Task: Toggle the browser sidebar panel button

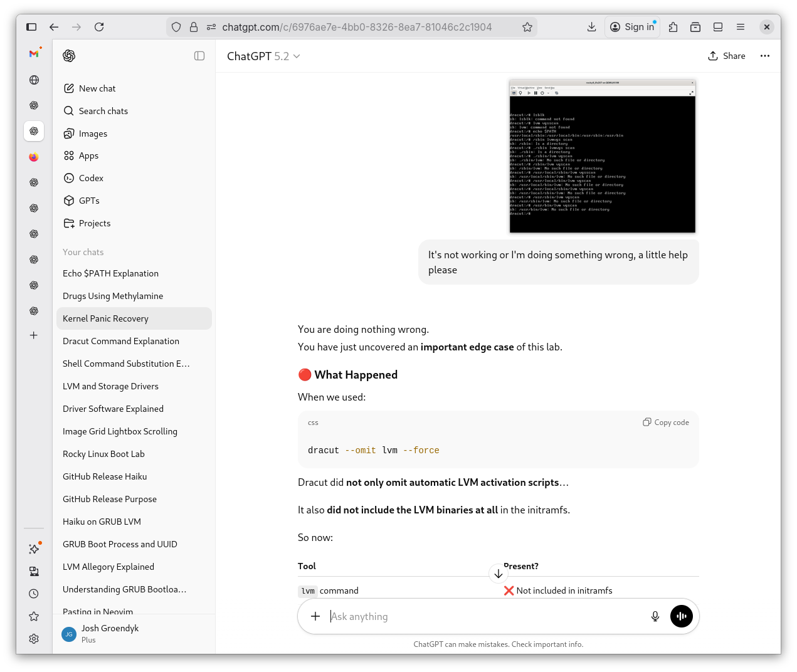Action: pyautogui.click(x=31, y=27)
